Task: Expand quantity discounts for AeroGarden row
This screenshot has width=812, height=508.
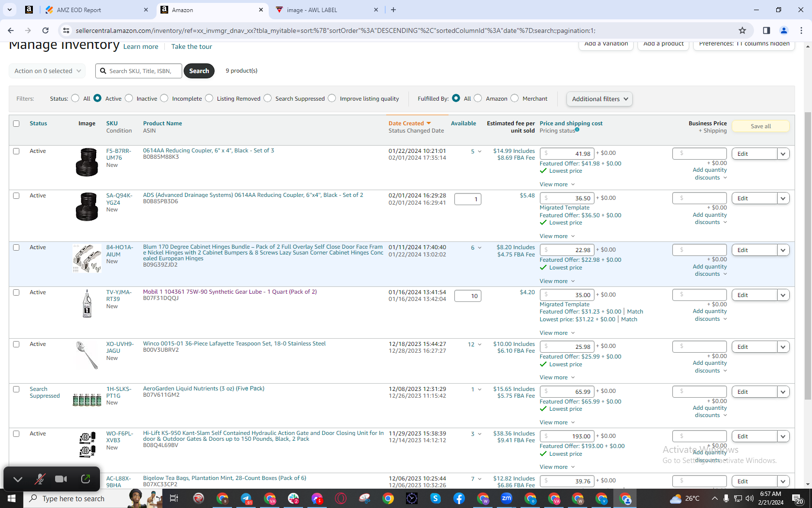Action: point(710,411)
